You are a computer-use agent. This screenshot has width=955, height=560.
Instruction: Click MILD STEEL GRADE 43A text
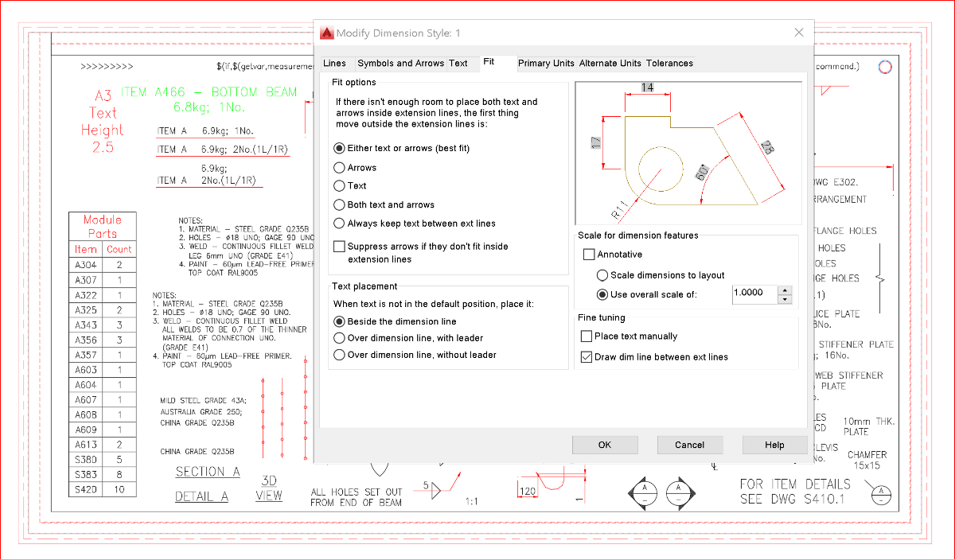coord(203,400)
